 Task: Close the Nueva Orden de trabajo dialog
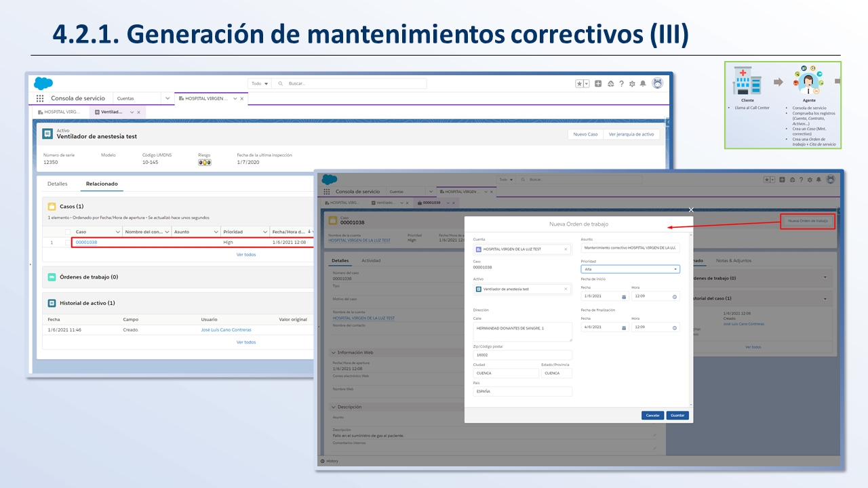pyautogui.click(x=691, y=210)
